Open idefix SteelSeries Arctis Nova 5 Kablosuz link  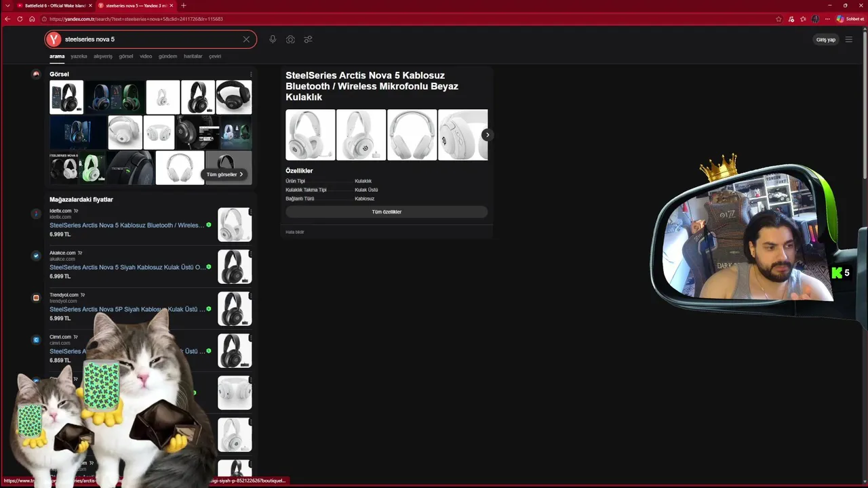tap(127, 225)
